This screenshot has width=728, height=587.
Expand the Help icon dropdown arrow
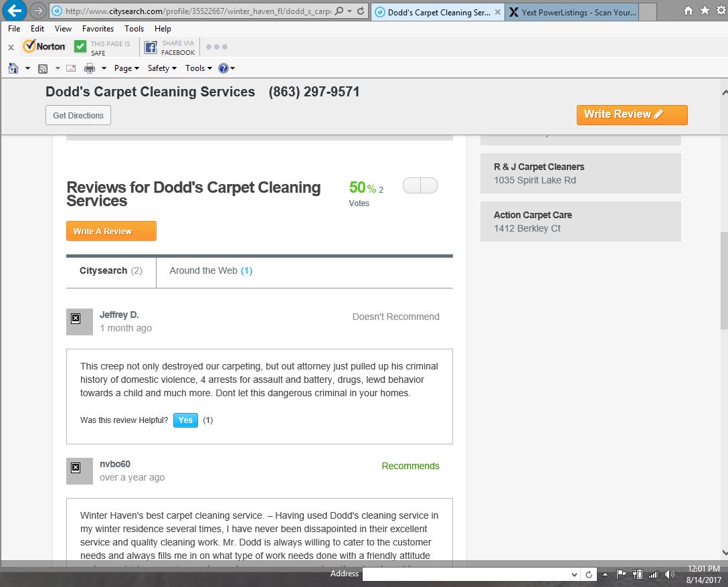tap(233, 68)
